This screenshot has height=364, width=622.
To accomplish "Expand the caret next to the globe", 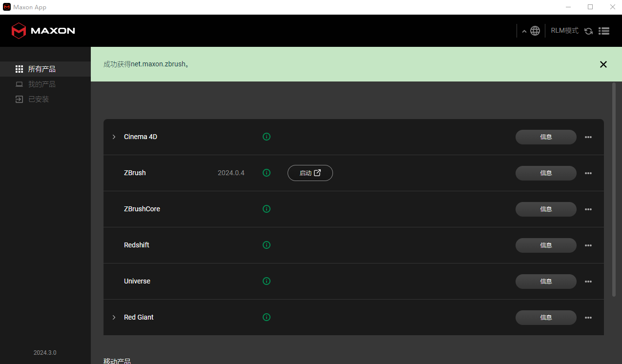I will click(x=524, y=31).
